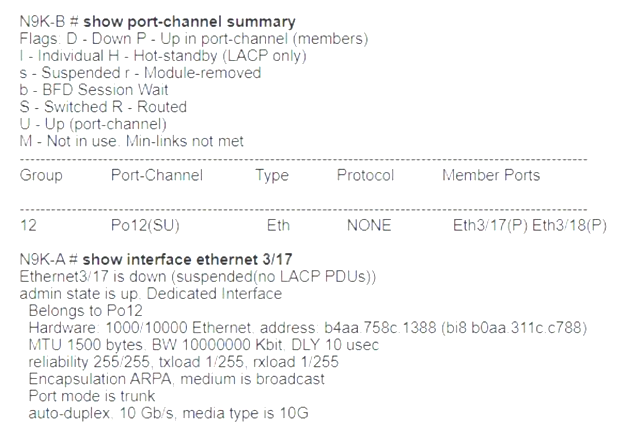Click the "Type" column header
The image size is (625, 441).
(x=272, y=176)
